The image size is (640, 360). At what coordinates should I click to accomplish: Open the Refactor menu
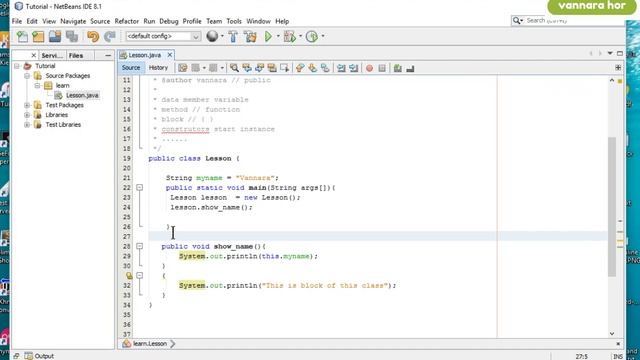[127, 21]
